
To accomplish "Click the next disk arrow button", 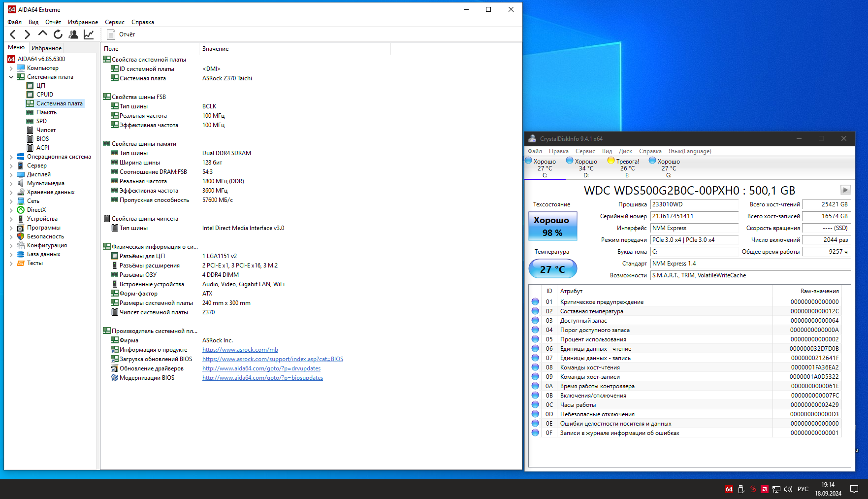I will click(845, 190).
